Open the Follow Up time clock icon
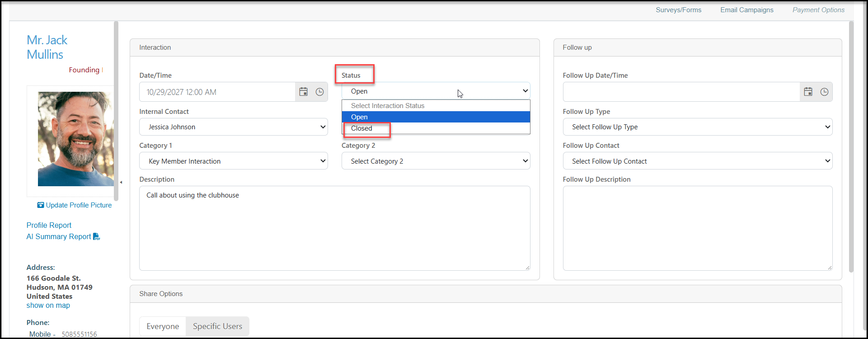 824,92
